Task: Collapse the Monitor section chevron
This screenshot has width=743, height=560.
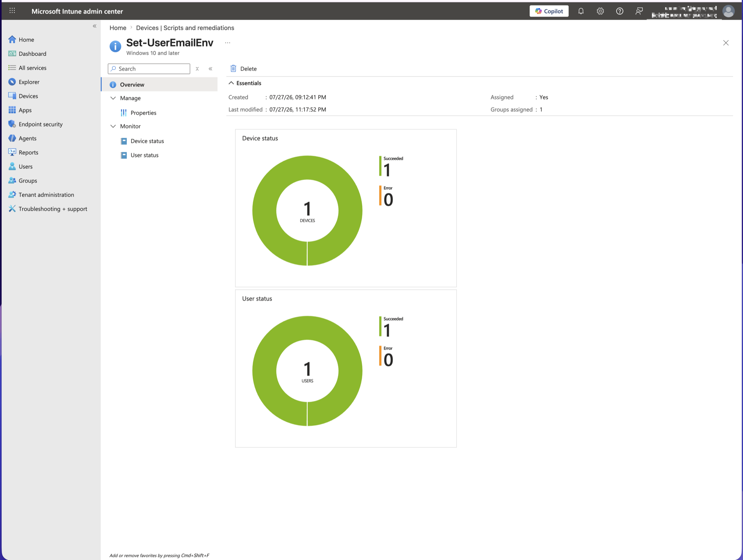Action: tap(113, 126)
